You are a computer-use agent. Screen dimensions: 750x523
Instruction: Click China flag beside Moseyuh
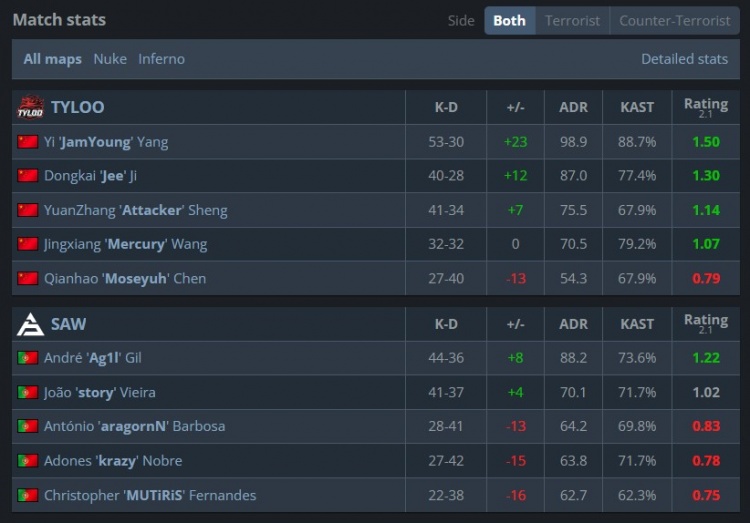[27, 278]
